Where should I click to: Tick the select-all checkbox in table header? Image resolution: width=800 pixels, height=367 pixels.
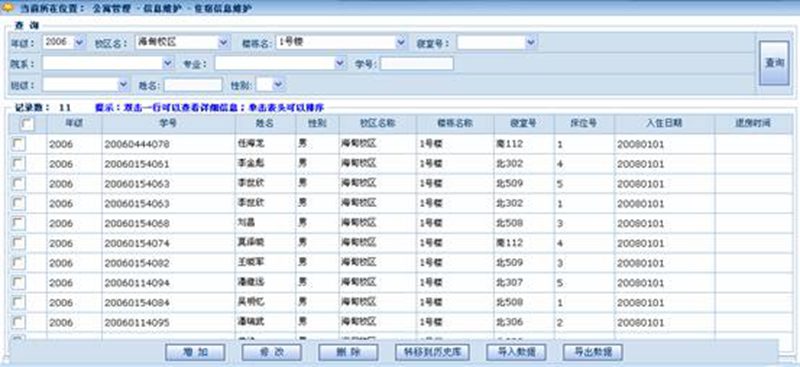click(28, 124)
